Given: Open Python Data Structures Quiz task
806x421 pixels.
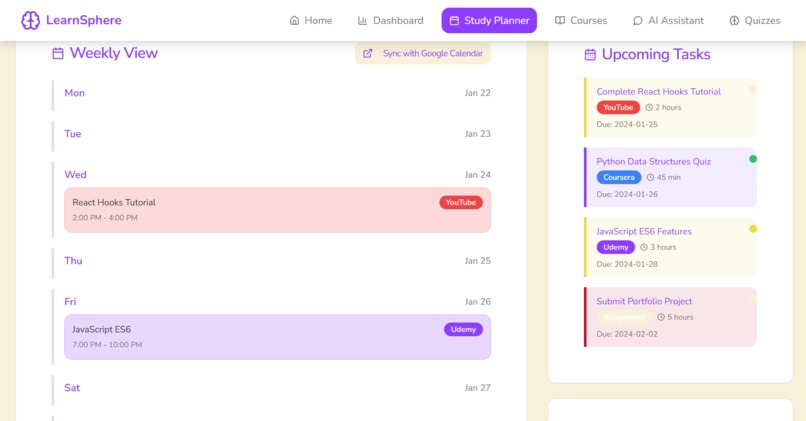Looking at the screenshot, I should tap(670, 177).
